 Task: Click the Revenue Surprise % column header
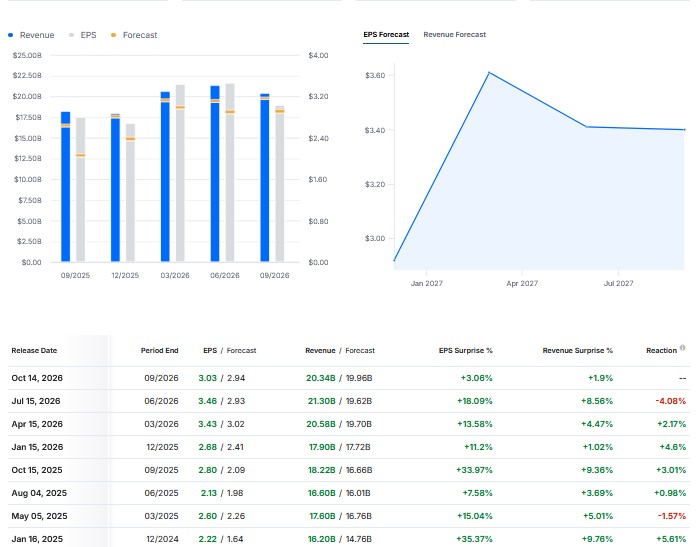[578, 351]
